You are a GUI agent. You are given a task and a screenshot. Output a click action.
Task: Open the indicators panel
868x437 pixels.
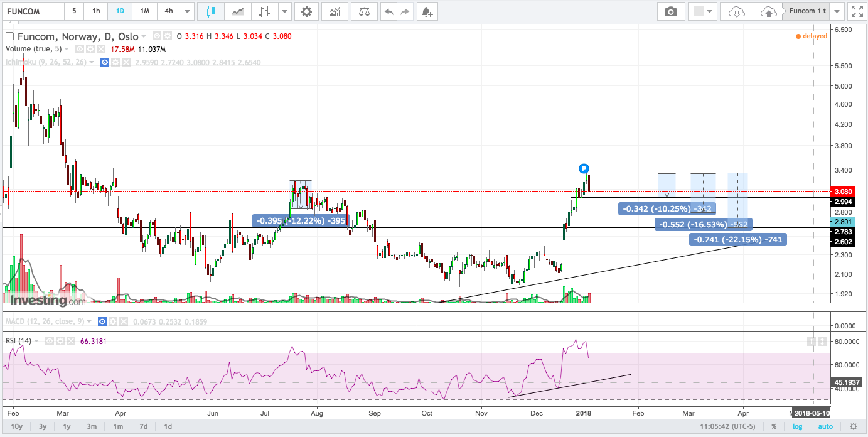[335, 11]
